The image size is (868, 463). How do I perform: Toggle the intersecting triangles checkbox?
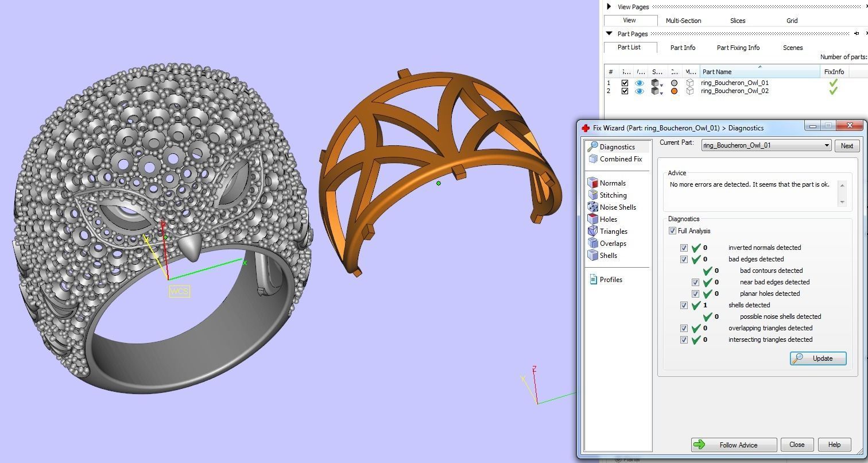point(684,339)
